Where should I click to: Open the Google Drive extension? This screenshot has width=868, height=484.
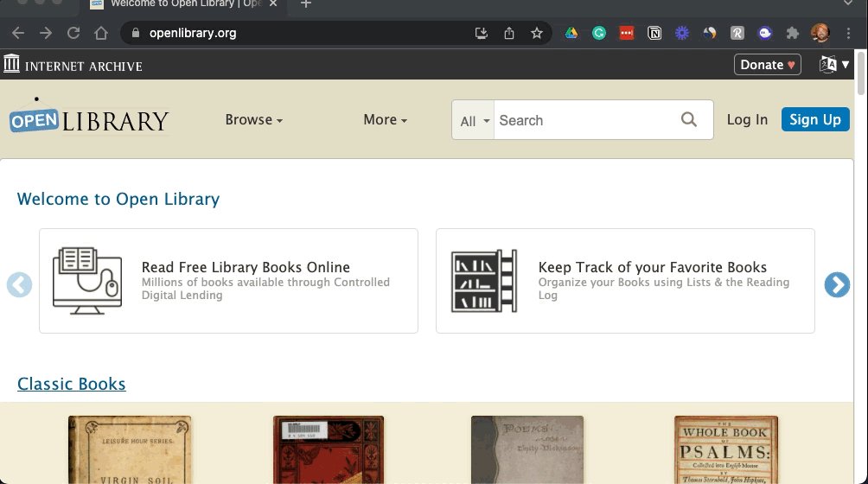571,33
